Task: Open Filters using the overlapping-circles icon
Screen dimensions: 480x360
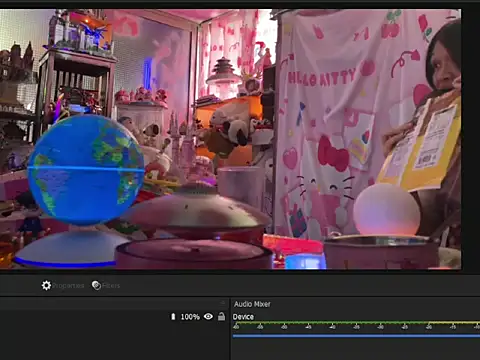Action: [96, 286]
